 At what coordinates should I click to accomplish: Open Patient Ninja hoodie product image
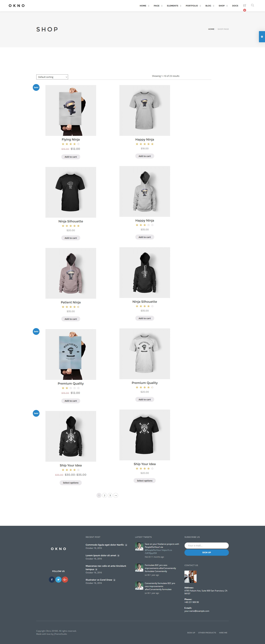pos(71,273)
